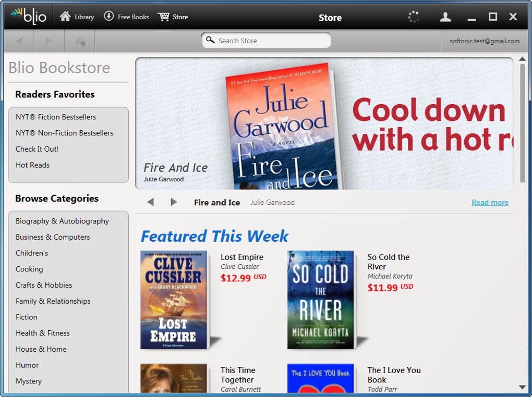Open the Library tab label
This screenshot has height=397, width=532.
tap(84, 17)
